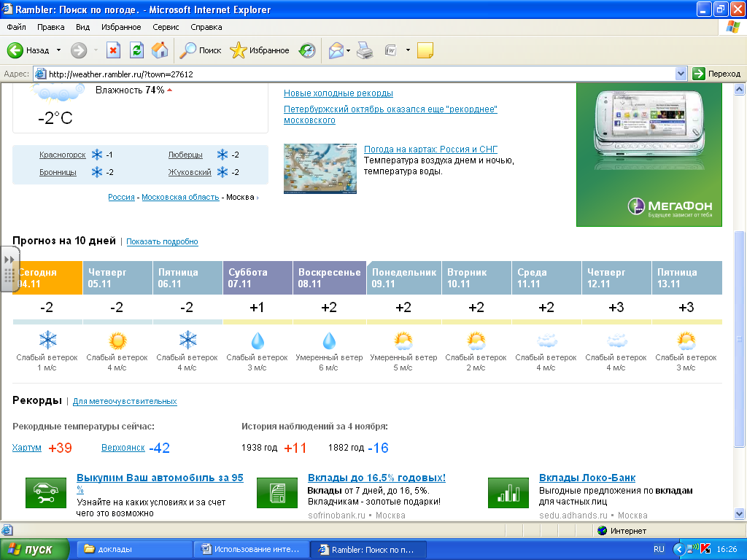Expand the side panel double-arrow handle
Screen dimensions: 747x560
[8, 260]
